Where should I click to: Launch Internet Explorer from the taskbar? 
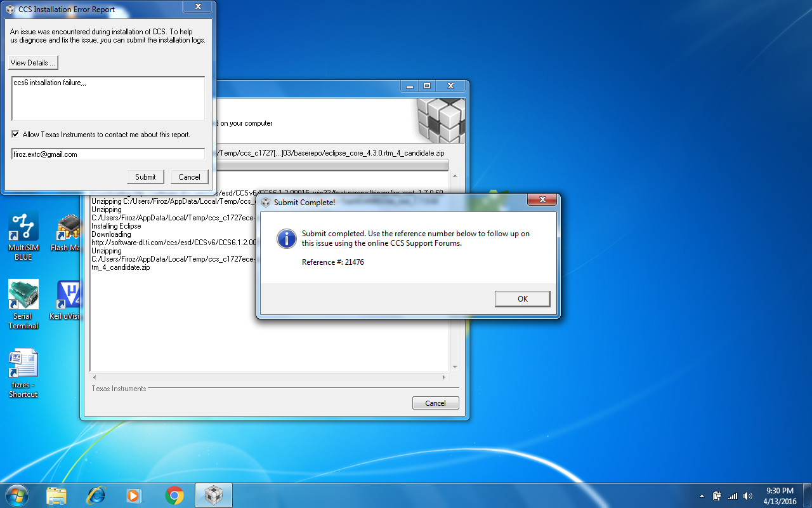coord(96,495)
